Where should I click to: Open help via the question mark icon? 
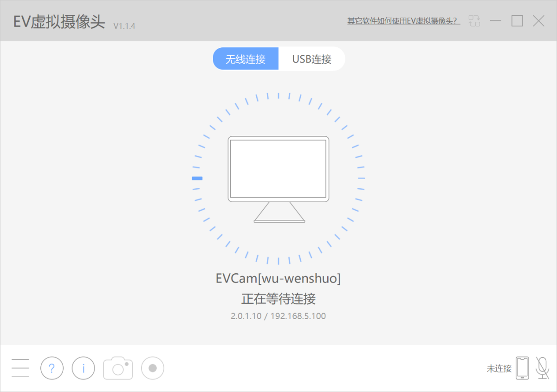coord(52,368)
